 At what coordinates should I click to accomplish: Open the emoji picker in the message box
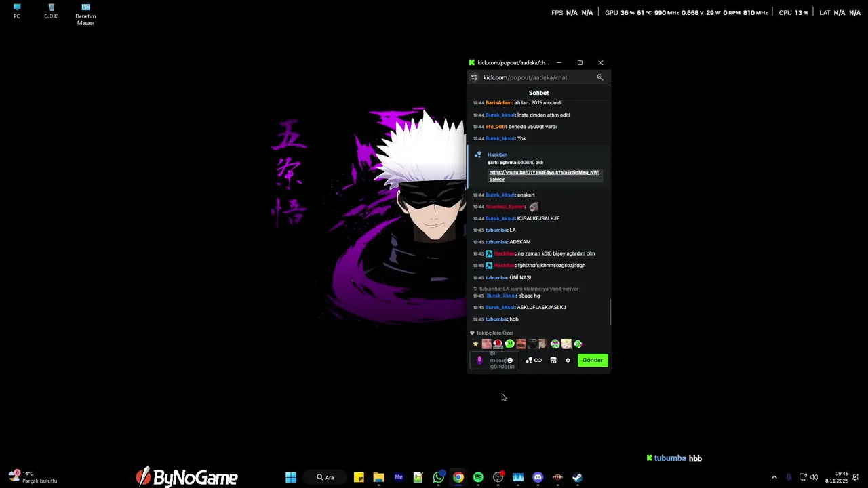point(510,360)
